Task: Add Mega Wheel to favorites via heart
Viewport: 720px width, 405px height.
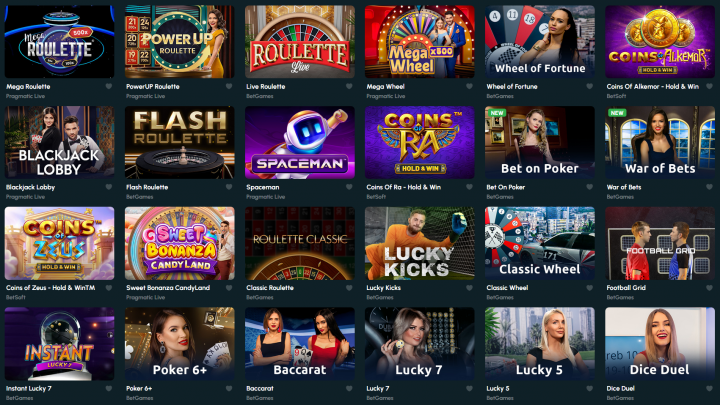Action: pyautogui.click(x=469, y=86)
